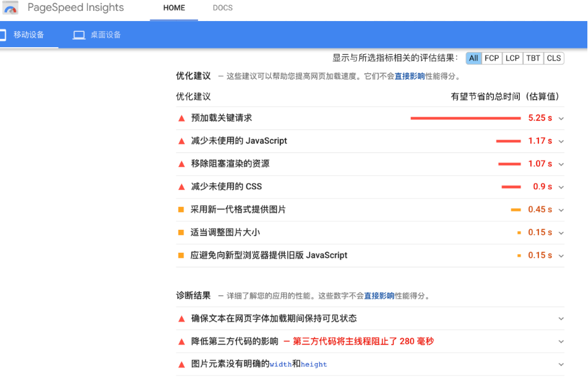Expand the 预加载关键请求 row chevron
588x377 pixels.
561,118
